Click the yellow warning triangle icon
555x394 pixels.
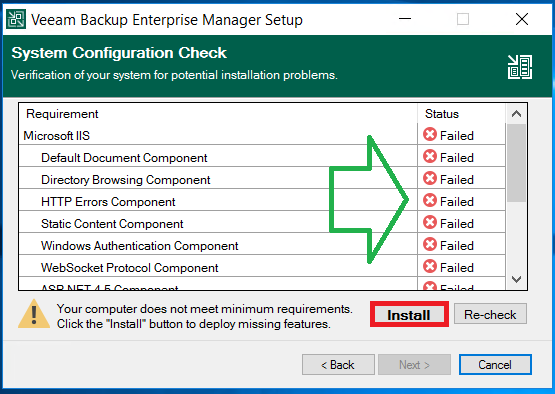(x=34, y=314)
